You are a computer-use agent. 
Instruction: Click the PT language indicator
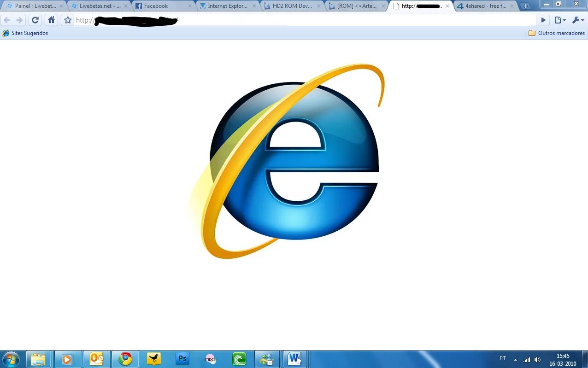click(x=503, y=358)
